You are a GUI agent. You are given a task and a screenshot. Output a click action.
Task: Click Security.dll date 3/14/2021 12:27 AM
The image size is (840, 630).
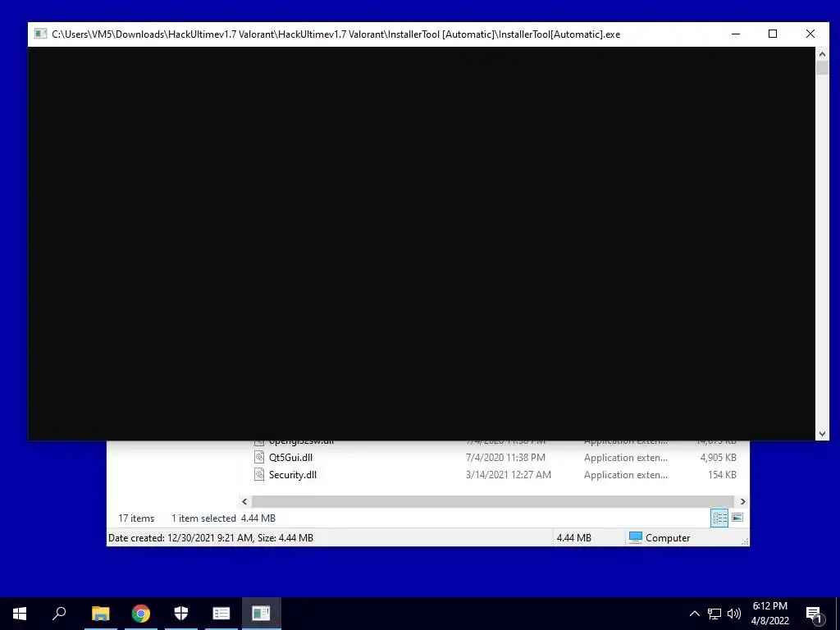click(508, 475)
